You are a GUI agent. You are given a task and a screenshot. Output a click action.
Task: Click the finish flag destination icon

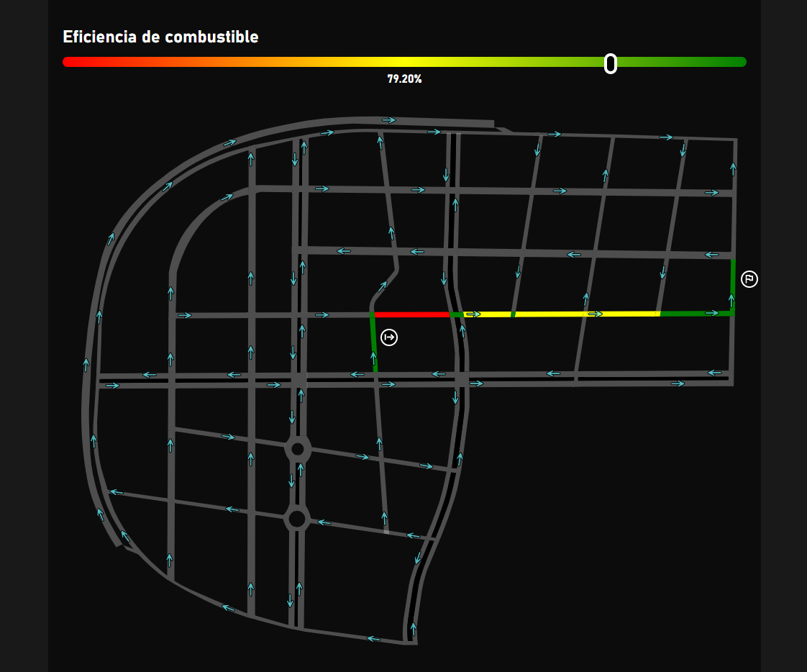749,279
